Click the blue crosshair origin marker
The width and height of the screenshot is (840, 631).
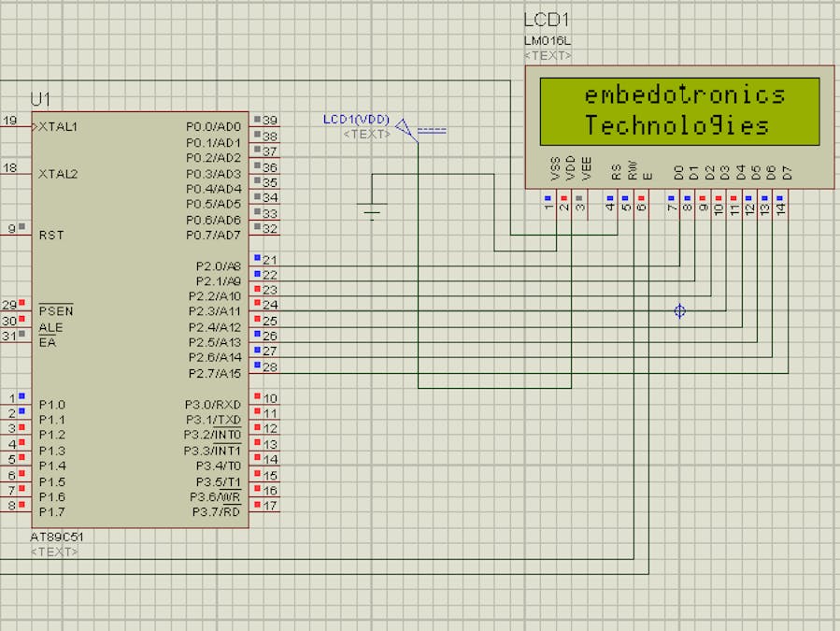(x=679, y=310)
